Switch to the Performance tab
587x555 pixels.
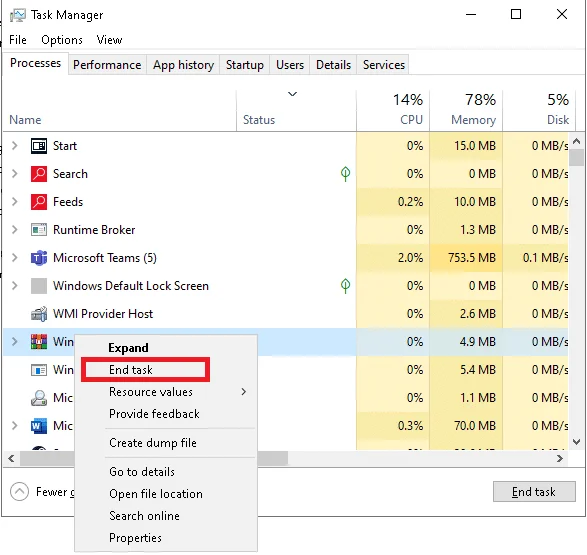coord(107,65)
